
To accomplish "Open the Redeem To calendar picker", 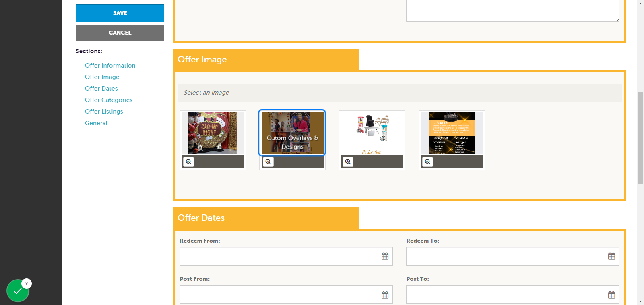I will [x=611, y=256].
